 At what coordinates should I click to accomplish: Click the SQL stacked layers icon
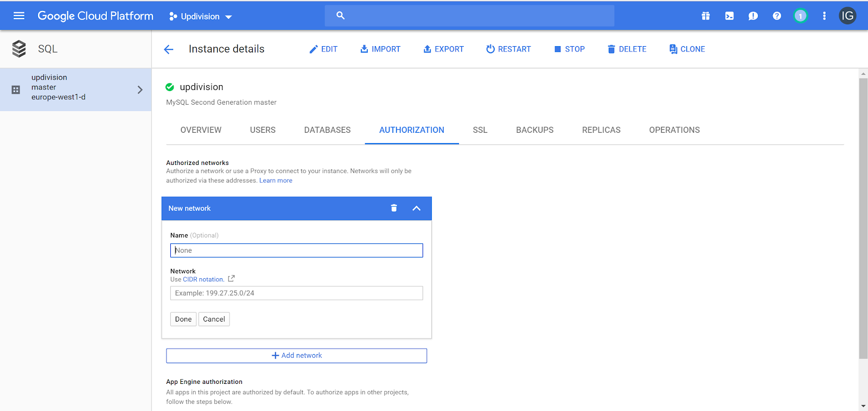pos(19,49)
